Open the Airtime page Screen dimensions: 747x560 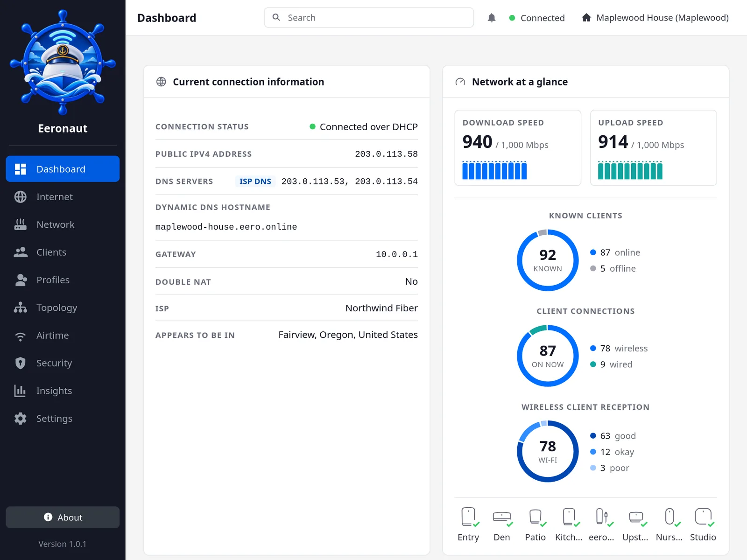pyautogui.click(x=63, y=335)
